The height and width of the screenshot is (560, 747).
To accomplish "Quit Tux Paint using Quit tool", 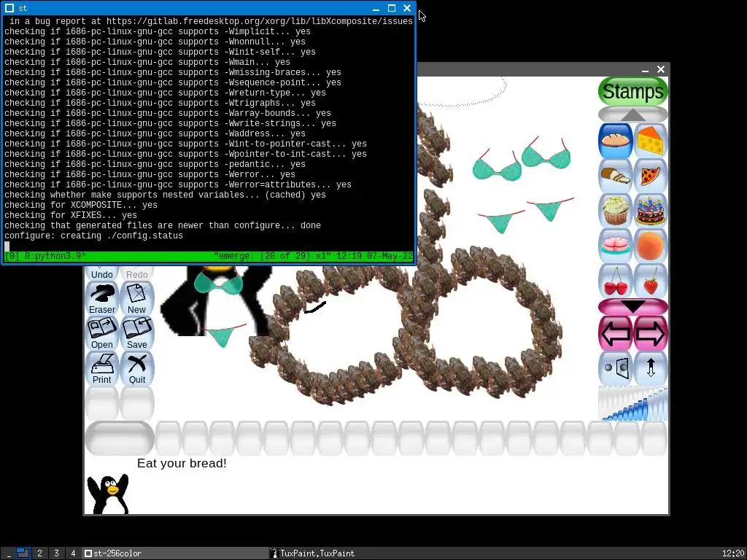I will pos(136,368).
